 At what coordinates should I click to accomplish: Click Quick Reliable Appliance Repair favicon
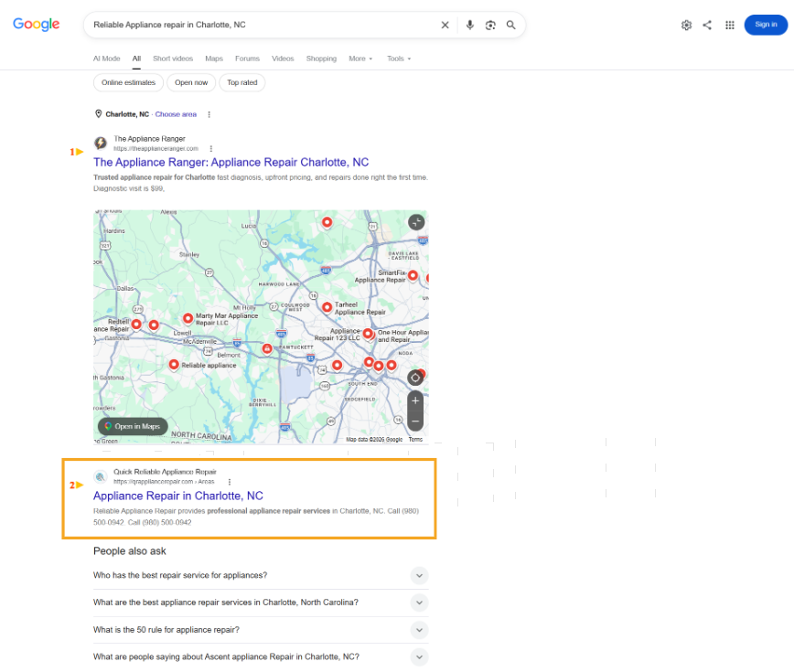101,476
